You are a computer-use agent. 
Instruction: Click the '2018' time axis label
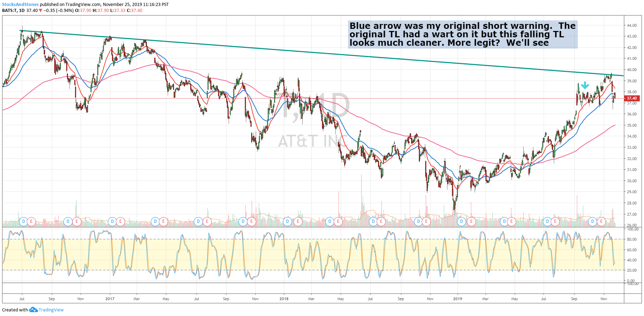coord(284,299)
